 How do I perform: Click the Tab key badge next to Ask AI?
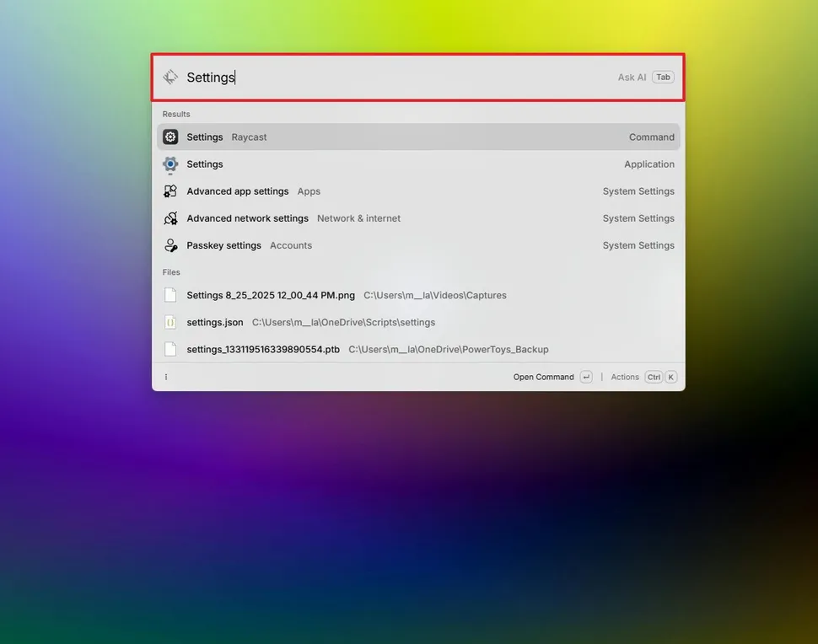(663, 77)
